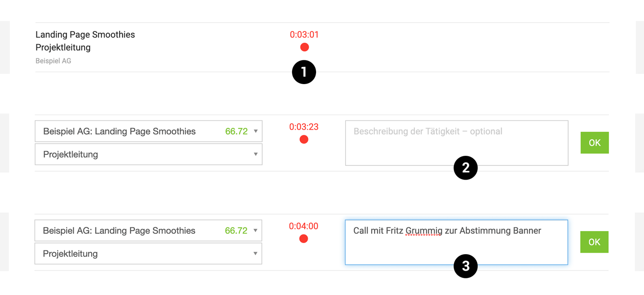Click the red recording dot under 0:03:23
Image resolution: width=644 pixels, height=295 pixels.
coord(304,140)
